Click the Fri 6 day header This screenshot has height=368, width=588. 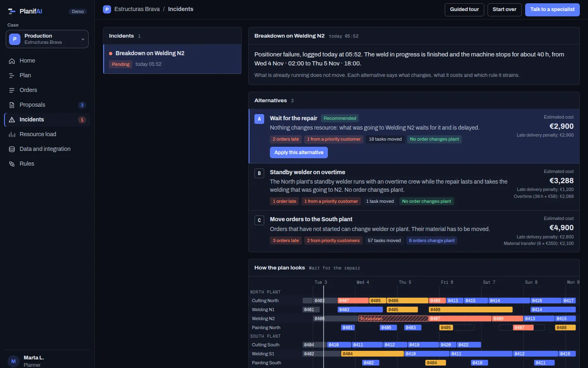click(447, 282)
